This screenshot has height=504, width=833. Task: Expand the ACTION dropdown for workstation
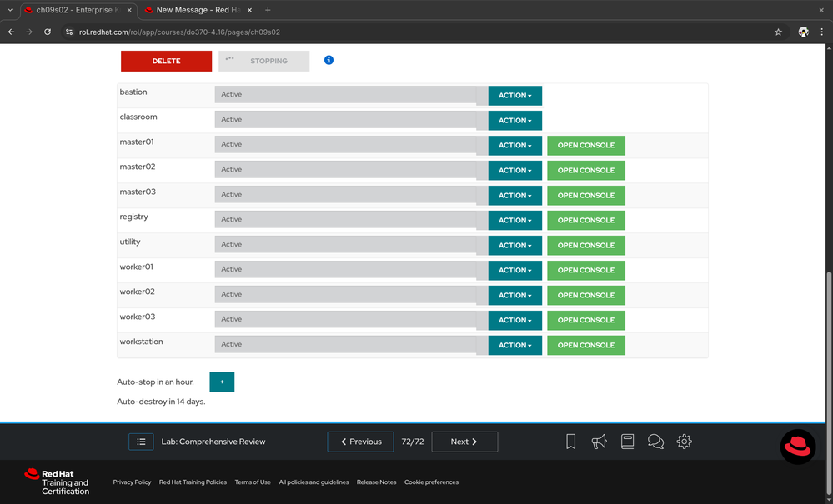tap(514, 345)
